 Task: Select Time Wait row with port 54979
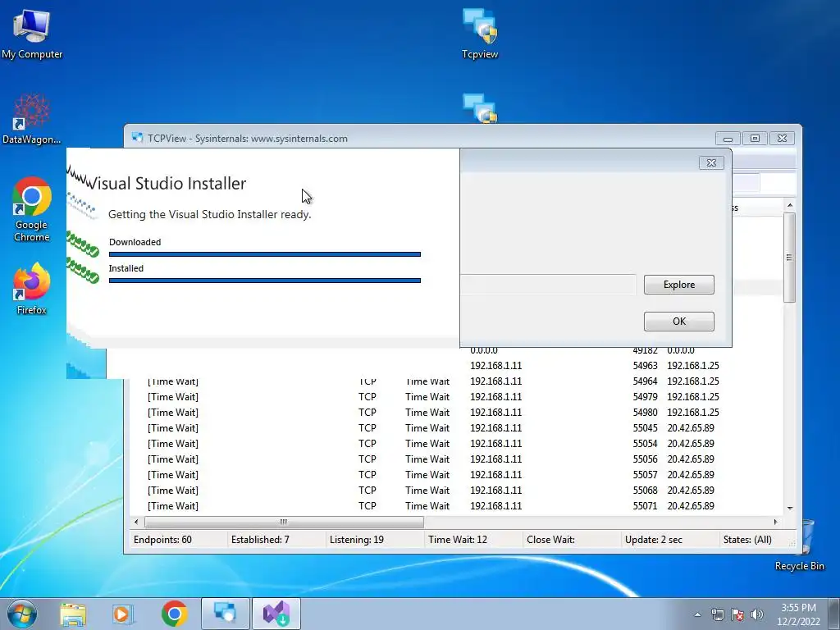click(x=456, y=397)
